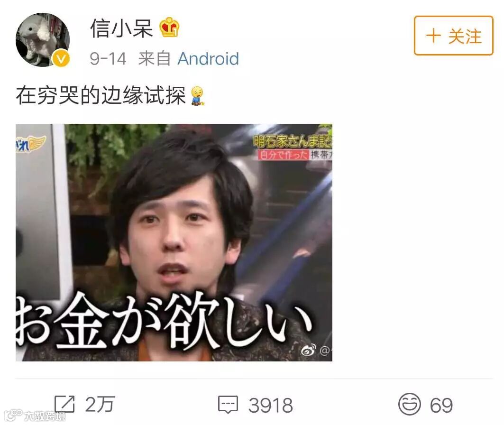
Task: Click the gold crown membership badge
Action: 170,28
